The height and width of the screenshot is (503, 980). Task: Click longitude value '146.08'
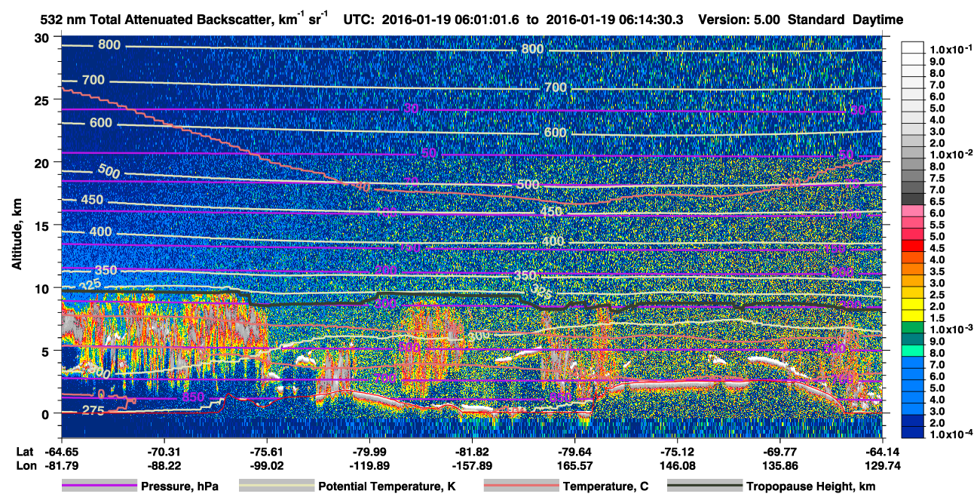(677, 465)
